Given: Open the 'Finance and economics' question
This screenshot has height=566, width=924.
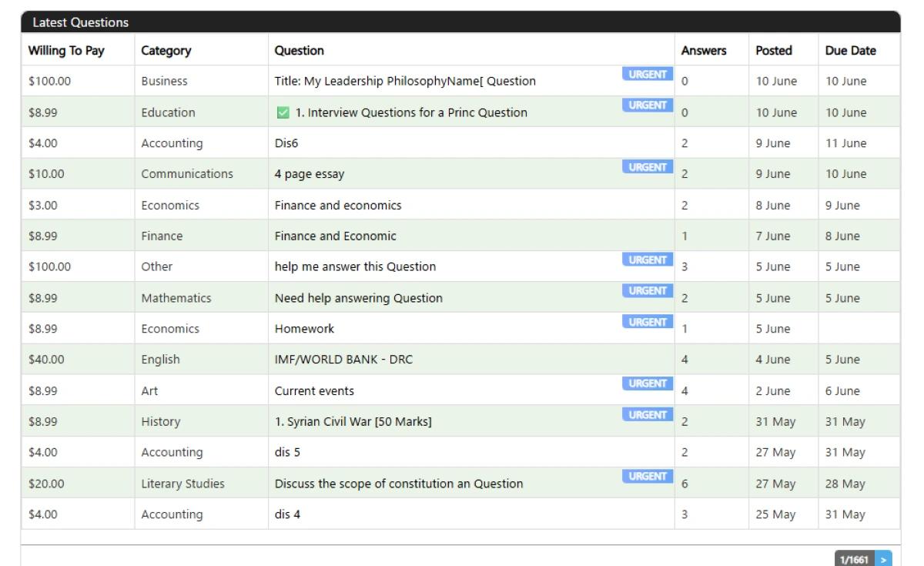Looking at the screenshot, I should [338, 206].
